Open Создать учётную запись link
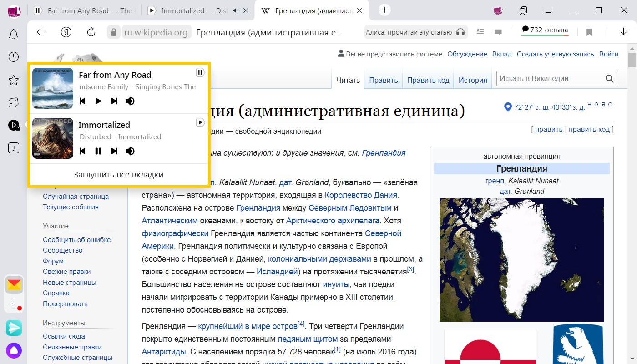 (556, 54)
